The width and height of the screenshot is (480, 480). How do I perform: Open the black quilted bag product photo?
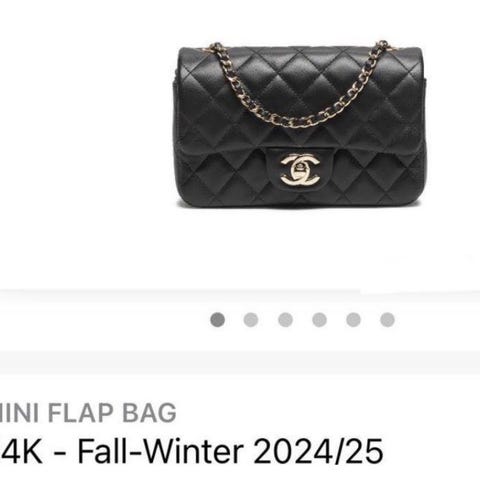[x=300, y=124]
